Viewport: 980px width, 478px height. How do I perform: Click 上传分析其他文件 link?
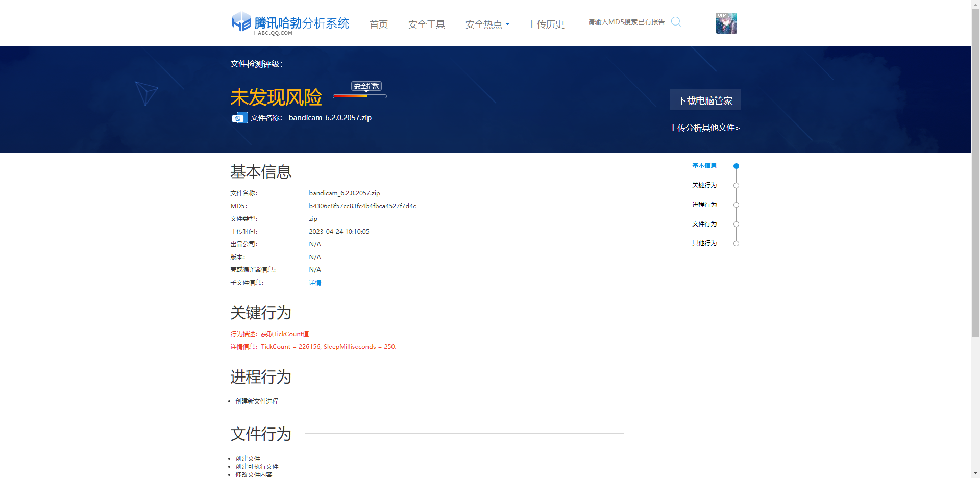click(x=704, y=128)
